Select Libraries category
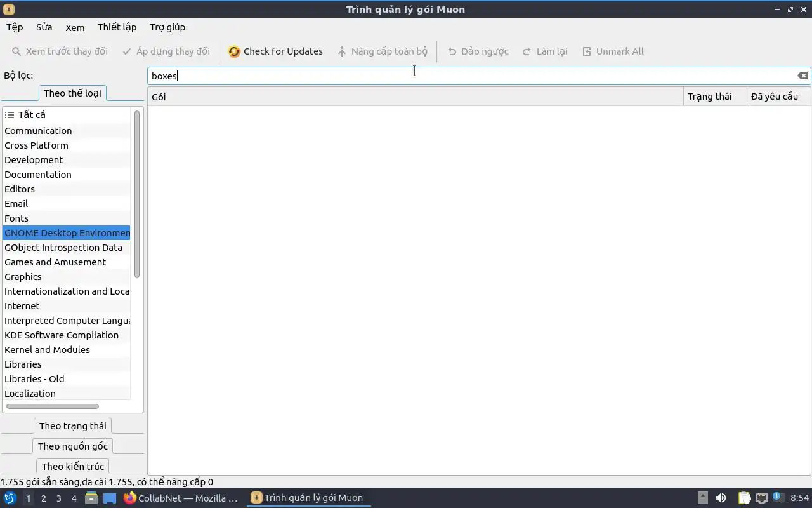Image resolution: width=812 pixels, height=508 pixels. tap(67, 364)
